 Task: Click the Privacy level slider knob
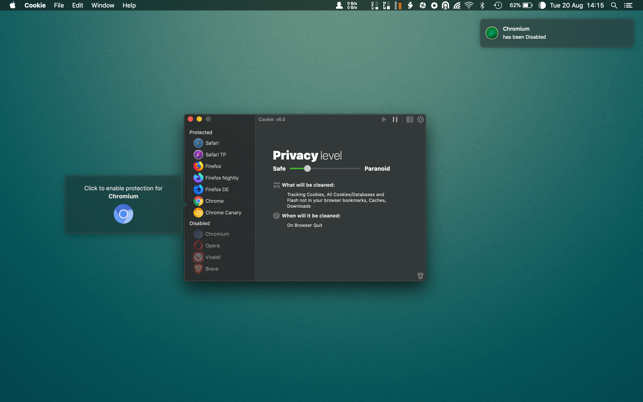307,169
